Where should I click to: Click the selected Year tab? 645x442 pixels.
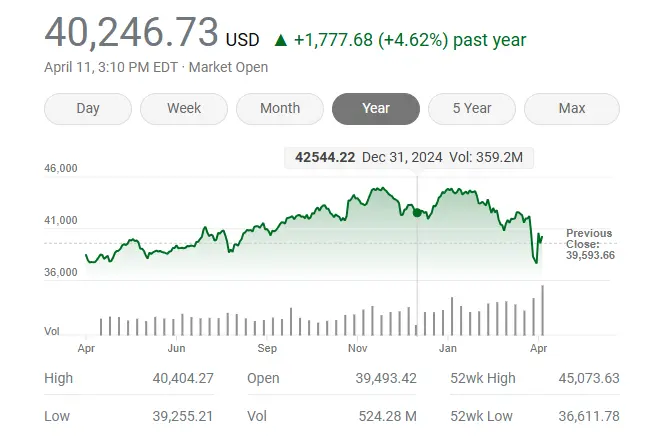coord(376,109)
